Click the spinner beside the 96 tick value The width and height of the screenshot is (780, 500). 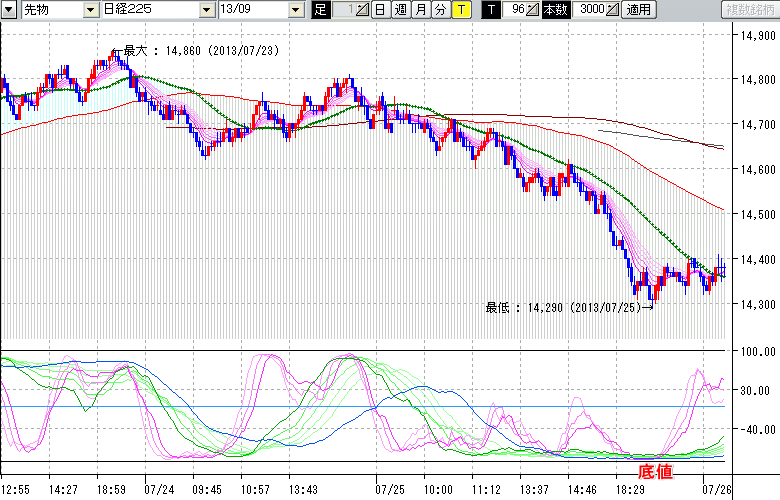pyautogui.click(x=533, y=10)
